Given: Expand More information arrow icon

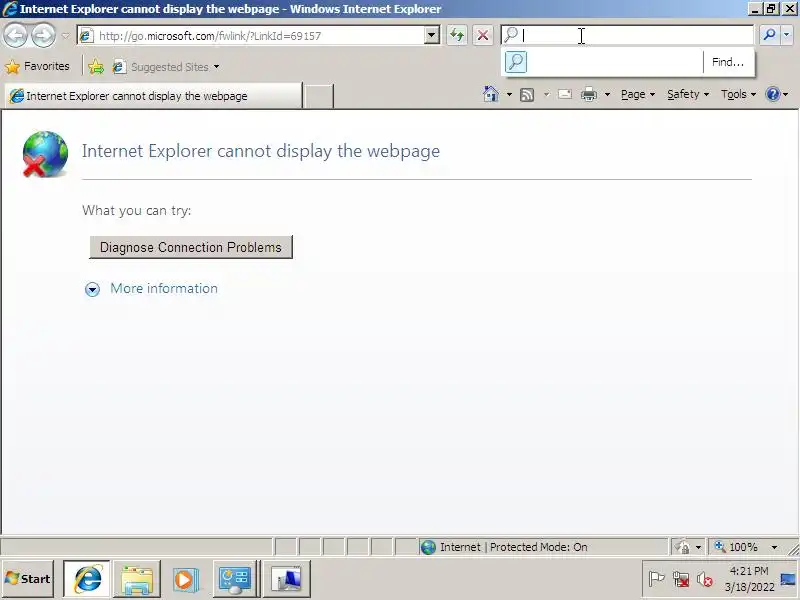Looking at the screenshot, I should coord(92,289).
